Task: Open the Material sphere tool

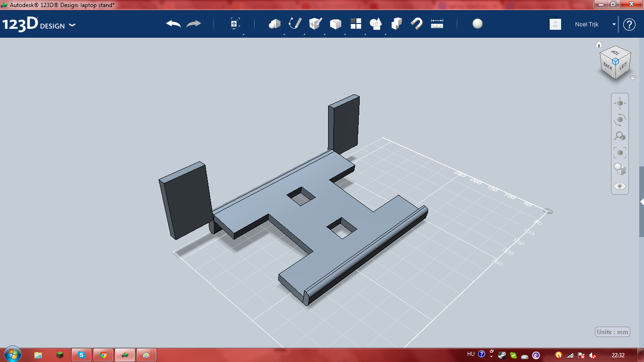Action: (x=478, y=24)
